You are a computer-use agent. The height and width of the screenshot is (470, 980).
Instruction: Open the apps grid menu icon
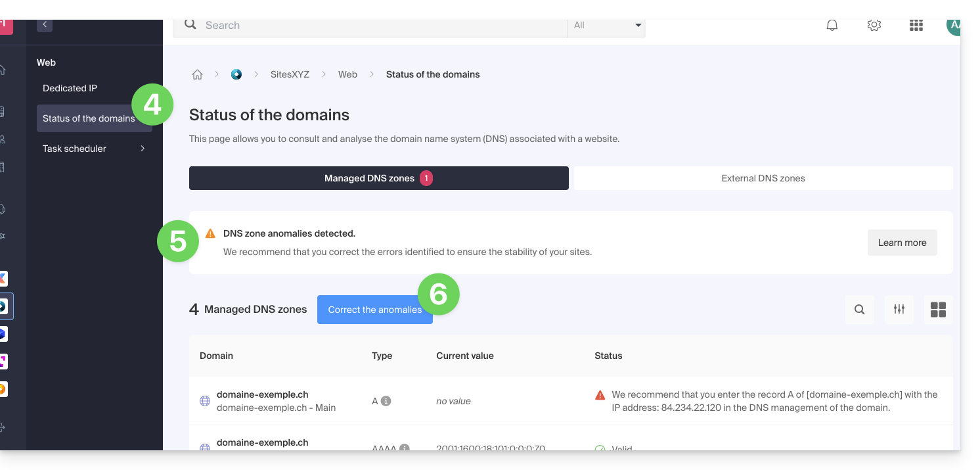[916, 26]
